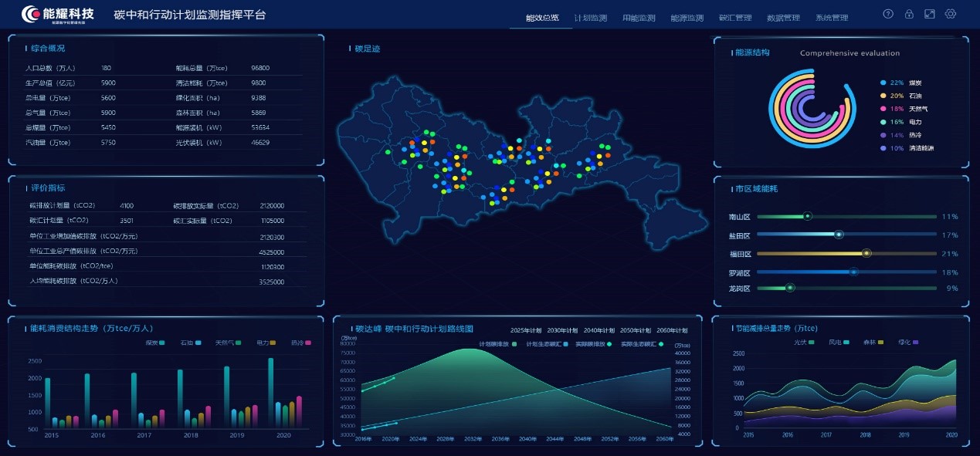Go to the 系统管理 tab
The width and height of the screenshot is (980, 456).
click(x=831, y=18)
